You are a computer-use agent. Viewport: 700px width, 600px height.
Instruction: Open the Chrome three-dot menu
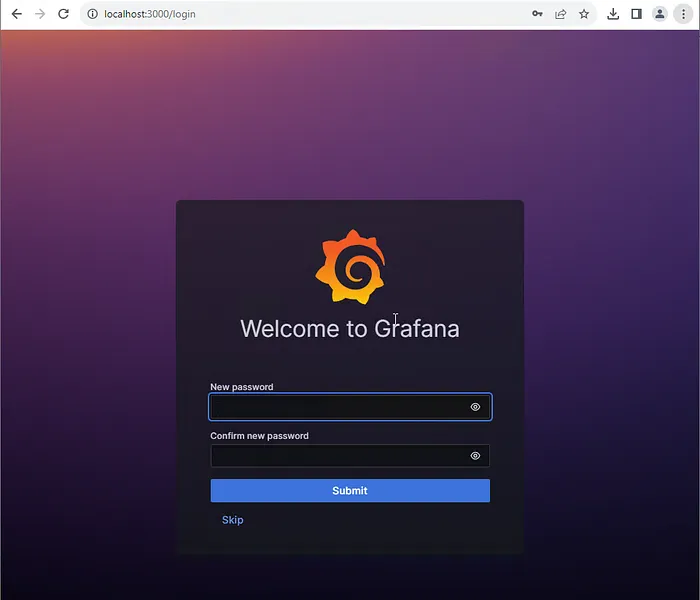(682, 14)
